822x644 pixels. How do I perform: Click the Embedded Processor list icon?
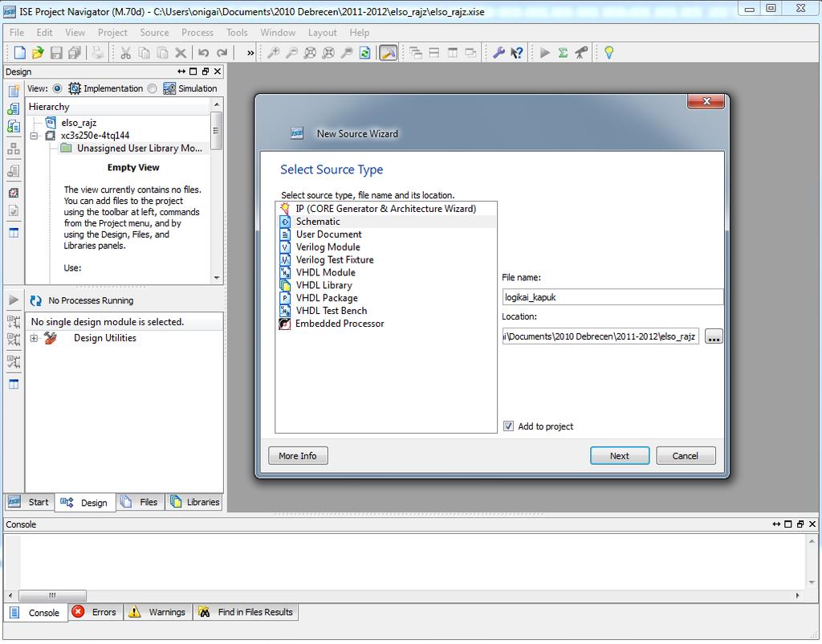tap(285, 324)
